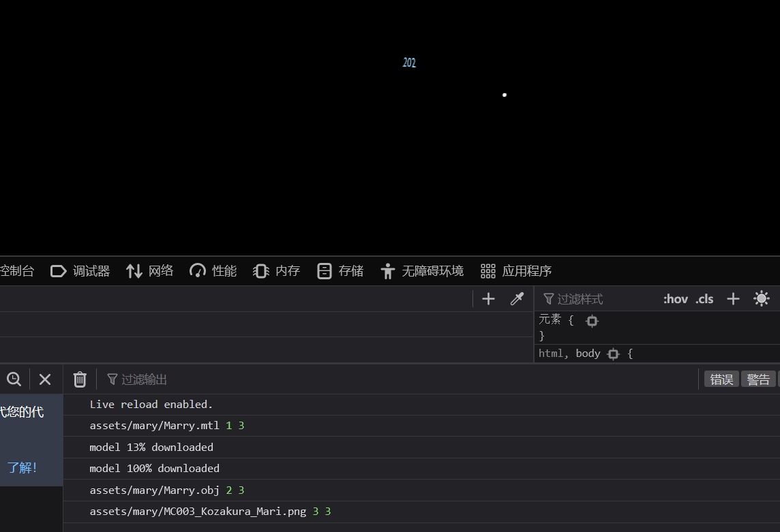Click the 了解! (Got it) link
The height and width of the screenshot is (532, 780).
pyautogui.click(x=22, y=468)
